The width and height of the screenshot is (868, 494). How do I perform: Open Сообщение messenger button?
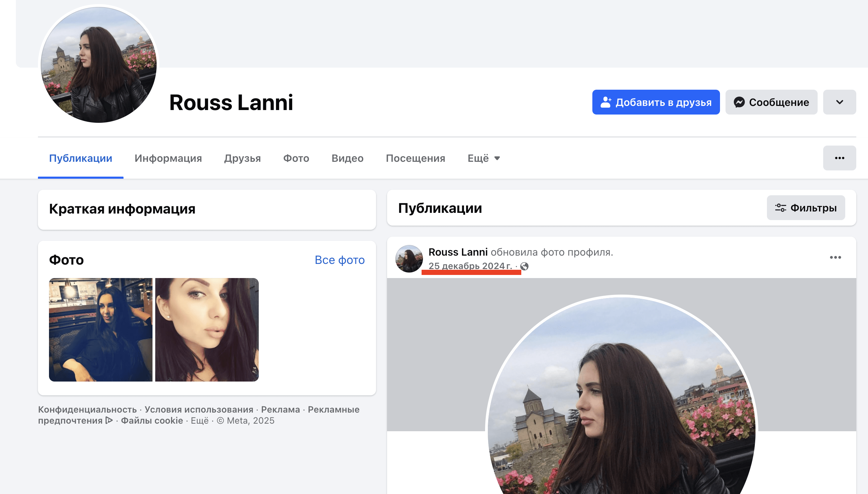(771, 102)
